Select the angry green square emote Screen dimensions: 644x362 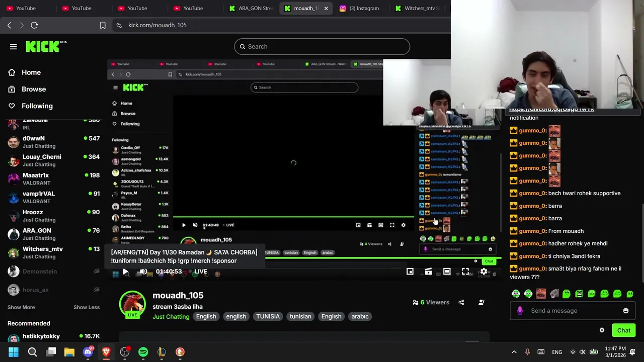579,294
